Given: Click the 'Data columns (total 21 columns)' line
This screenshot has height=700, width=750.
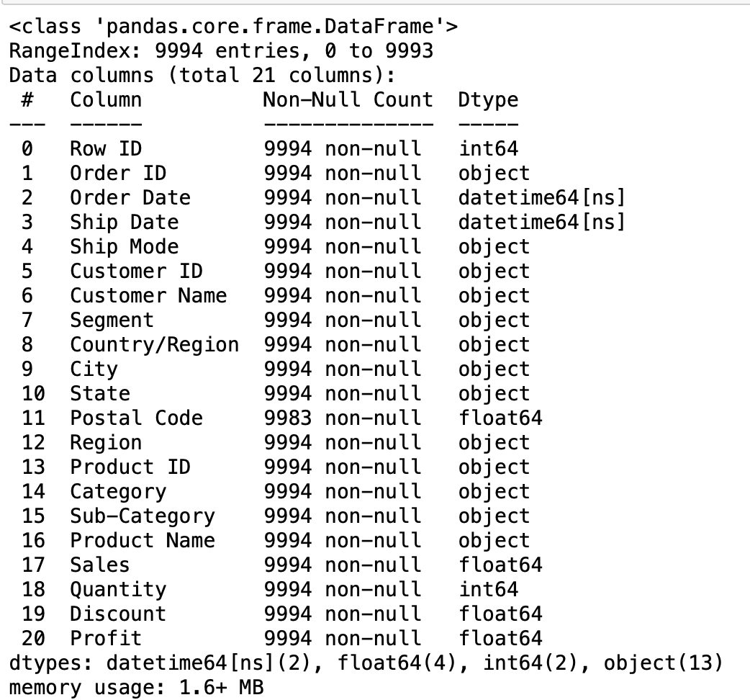Looking at the screenshot, I should [x=203, y=75].
